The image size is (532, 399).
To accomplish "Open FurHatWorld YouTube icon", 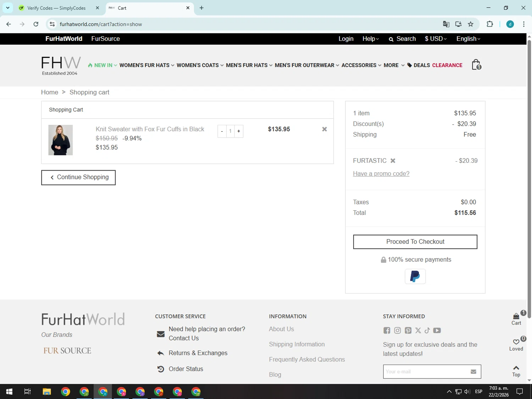I will point(437,331).
